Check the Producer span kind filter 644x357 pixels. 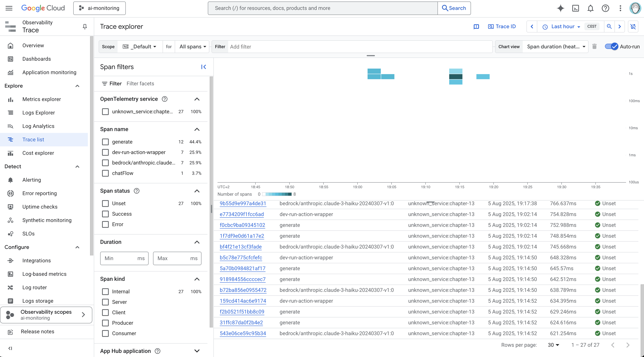point(105,323)
